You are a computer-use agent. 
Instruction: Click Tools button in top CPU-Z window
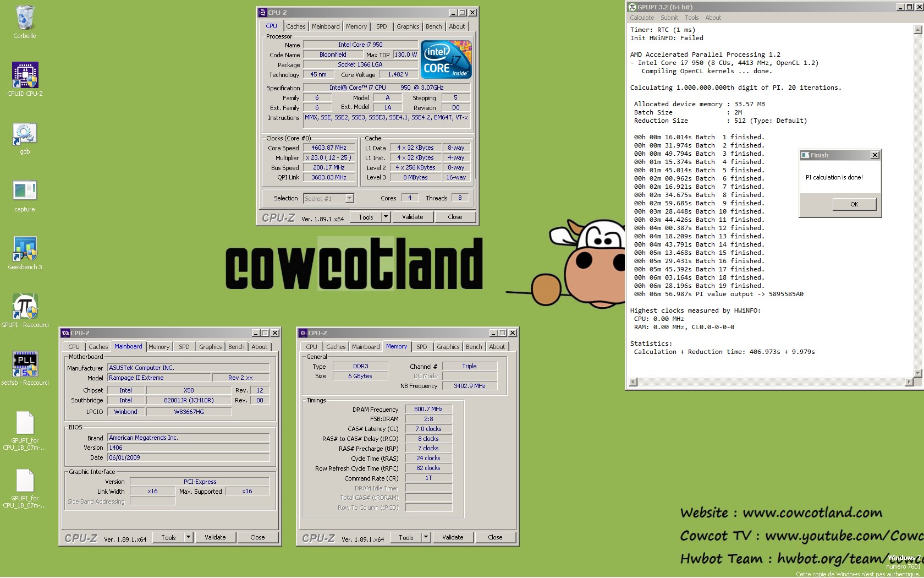pos(366,217)
